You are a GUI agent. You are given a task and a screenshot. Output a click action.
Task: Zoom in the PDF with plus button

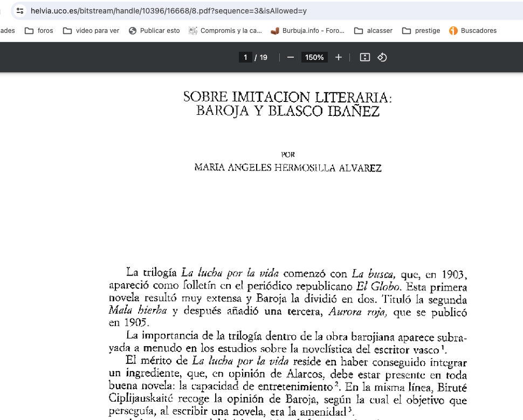pyautogui.click(x=339, y=57)
